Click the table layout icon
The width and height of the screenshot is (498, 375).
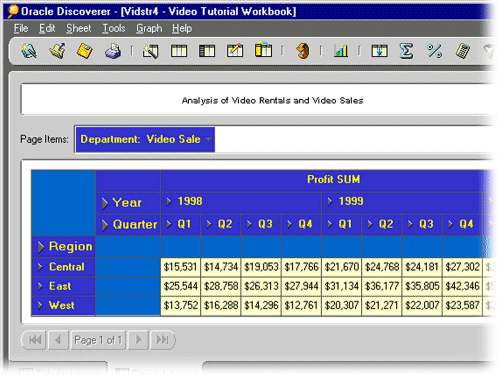[179, 51]
